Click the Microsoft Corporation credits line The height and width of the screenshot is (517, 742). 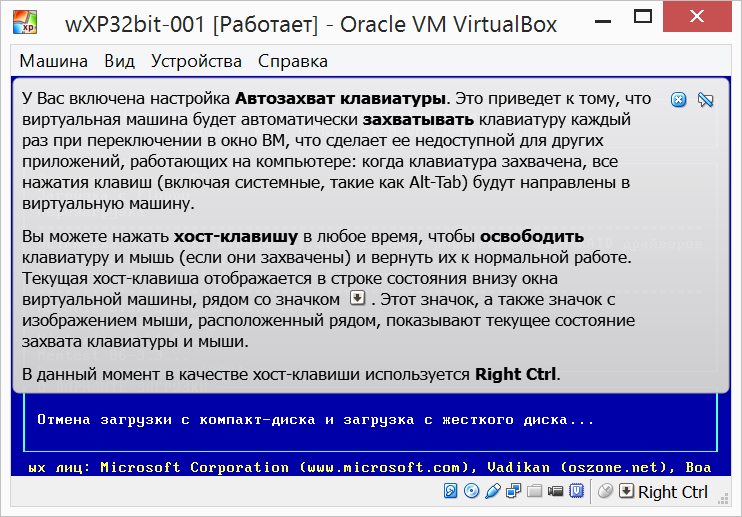pyautogui.click(x=370, y=467)
